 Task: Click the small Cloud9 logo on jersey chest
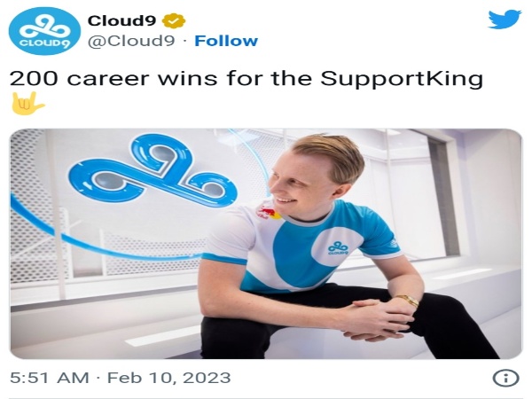339,247
